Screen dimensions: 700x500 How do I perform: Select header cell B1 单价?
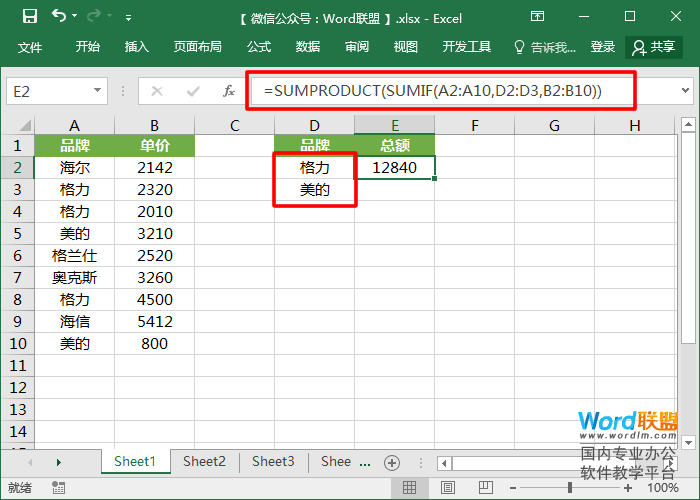point(154,146)
